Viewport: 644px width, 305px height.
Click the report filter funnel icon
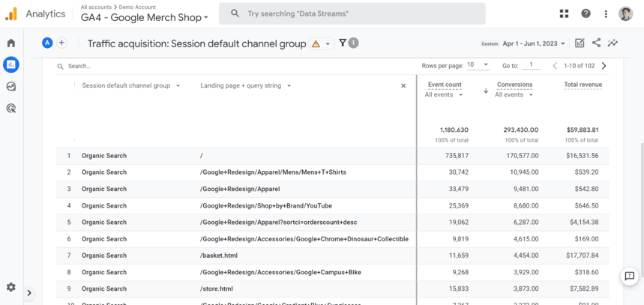(343, 43)
